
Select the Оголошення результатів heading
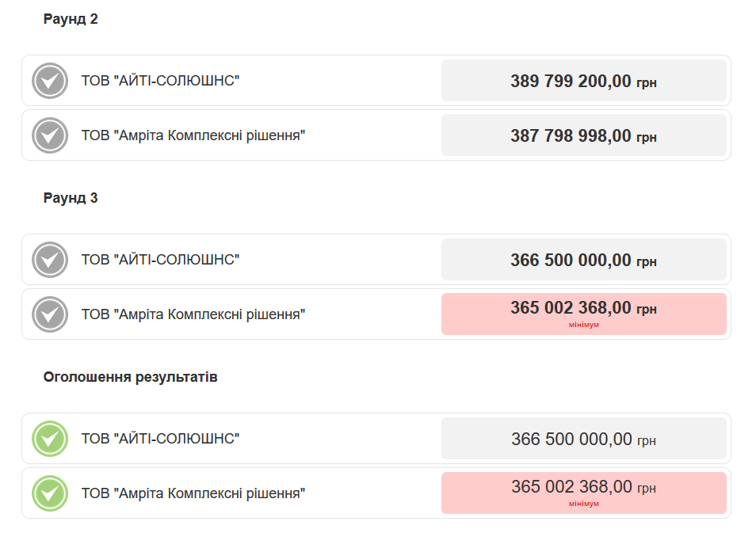click(x=130, y=377)
